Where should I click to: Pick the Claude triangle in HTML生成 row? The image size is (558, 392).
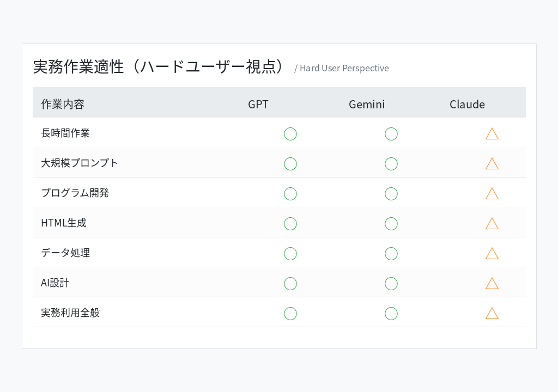492,223
